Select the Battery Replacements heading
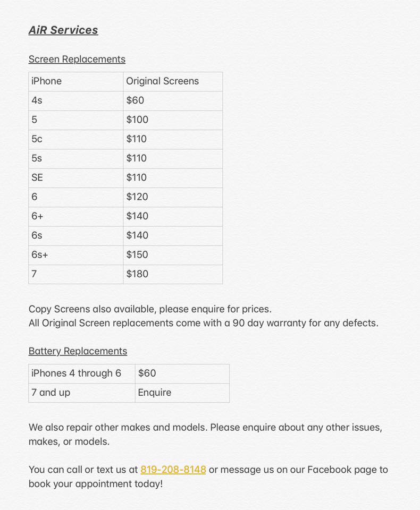This screenshot has height=510, width=420. pos(78,351)
